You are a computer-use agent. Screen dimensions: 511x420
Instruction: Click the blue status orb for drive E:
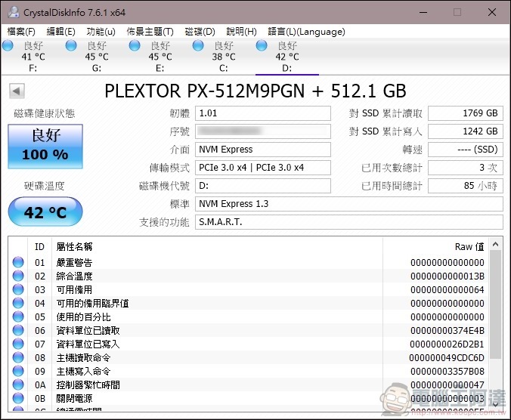(135, 45)
